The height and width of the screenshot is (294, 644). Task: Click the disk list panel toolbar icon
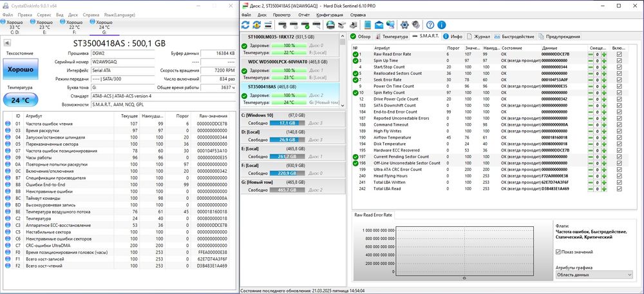[268, 24]
